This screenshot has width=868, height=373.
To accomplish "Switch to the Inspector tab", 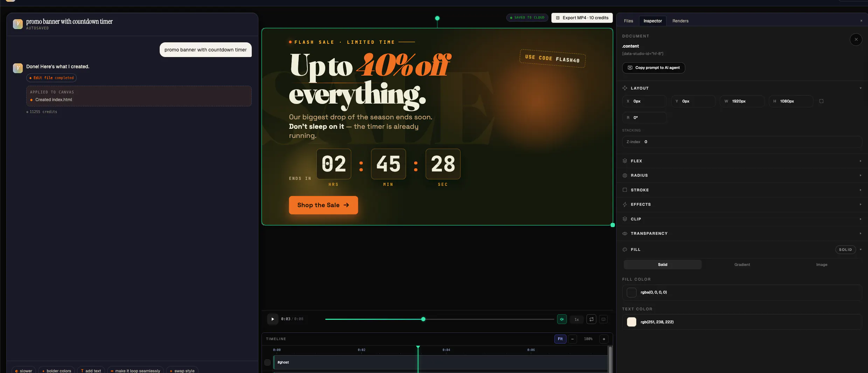I will coord(653,21).
